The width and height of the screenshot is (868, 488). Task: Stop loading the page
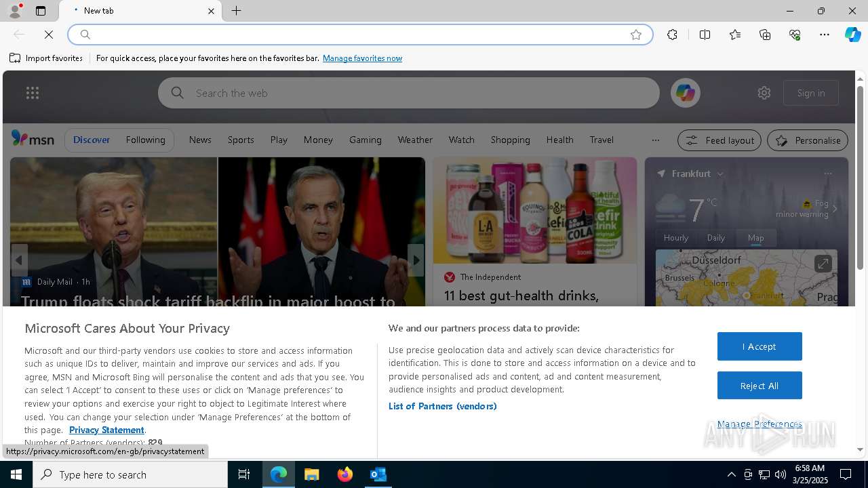pyautogui.click(x=49, y=35)
